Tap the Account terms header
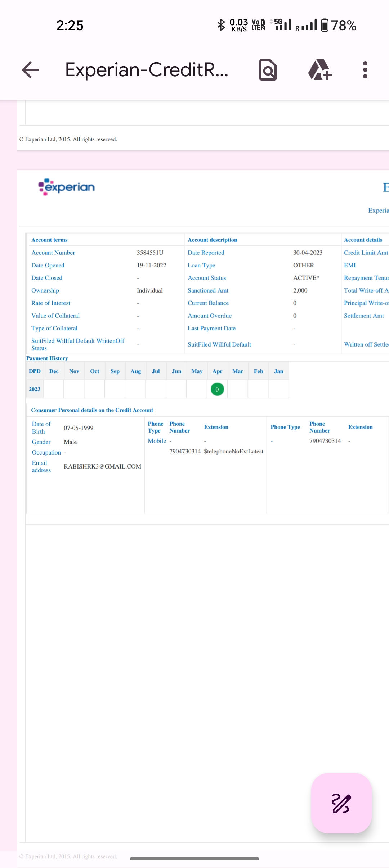The width and height of the screenshot is (389, 868). pos(49,240)
